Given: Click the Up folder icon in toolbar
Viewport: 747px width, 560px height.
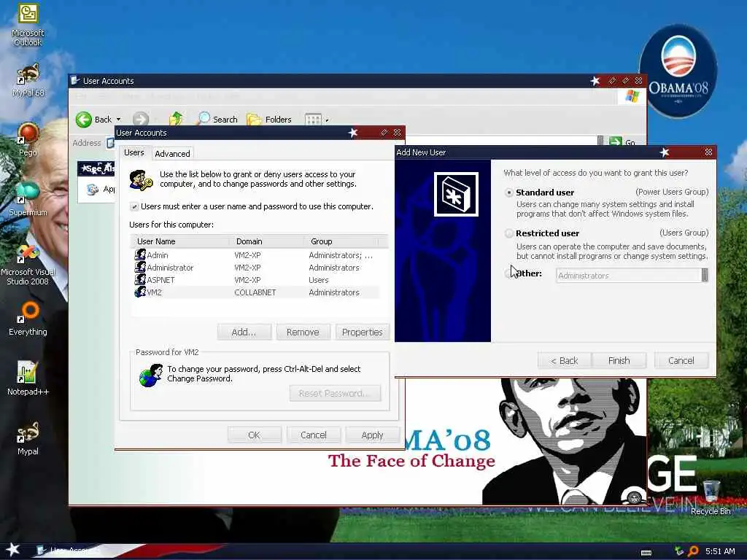Looking at the screenshot, I should click(x=176, y=119).
